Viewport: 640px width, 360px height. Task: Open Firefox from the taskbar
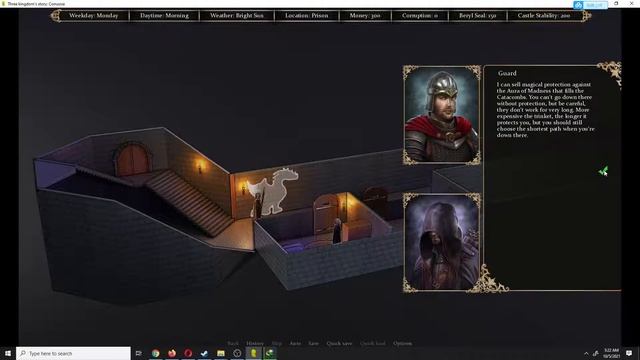172,353
